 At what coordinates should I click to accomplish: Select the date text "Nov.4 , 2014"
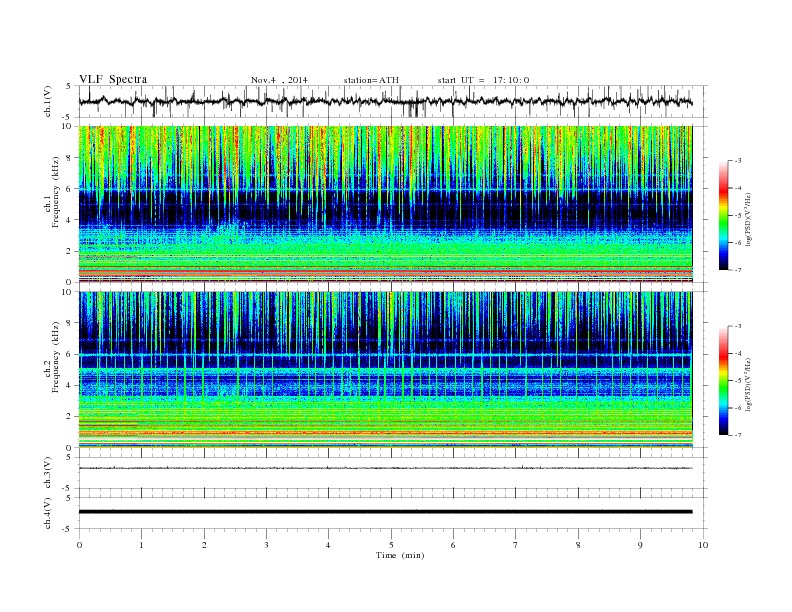pyautogui.click(x=279, y=80)
